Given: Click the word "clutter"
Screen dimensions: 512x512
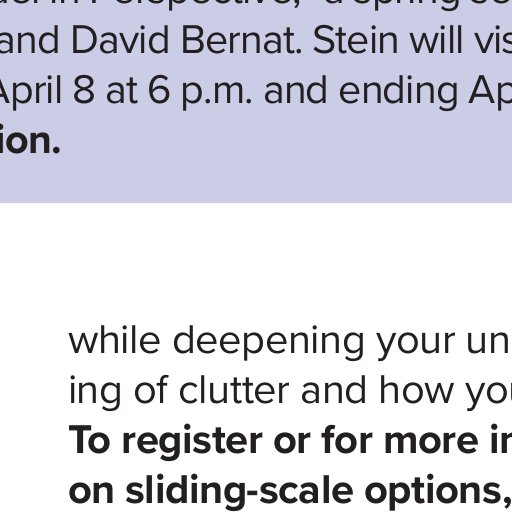Looking at the screenshot, I should pyautogui.click(x=234, y=390).
